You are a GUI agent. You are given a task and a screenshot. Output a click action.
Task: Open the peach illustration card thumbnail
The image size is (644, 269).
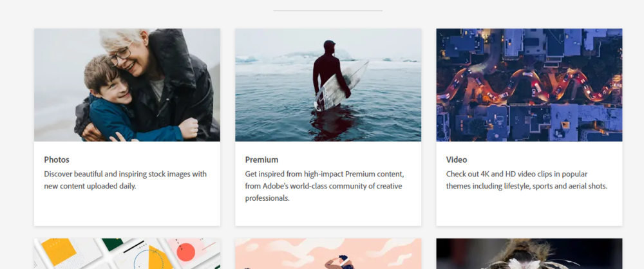pyautogui.click(x=328, y=254)
